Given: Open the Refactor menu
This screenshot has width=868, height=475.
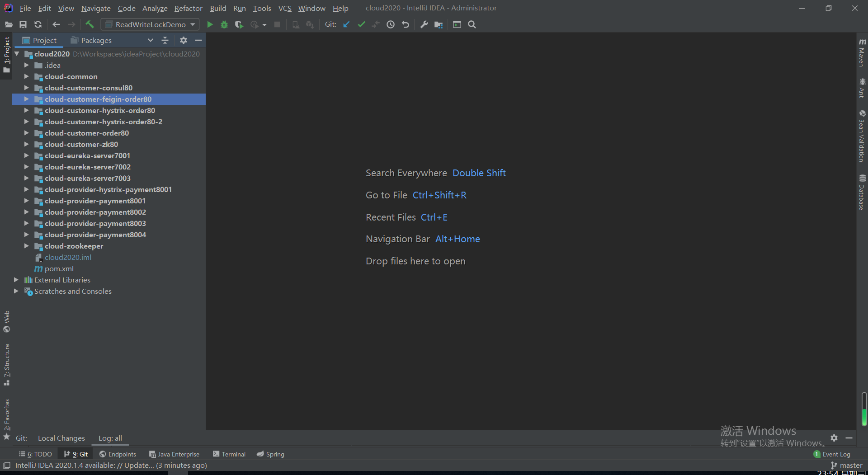Looking at the screenshot, I should (188, 8).
